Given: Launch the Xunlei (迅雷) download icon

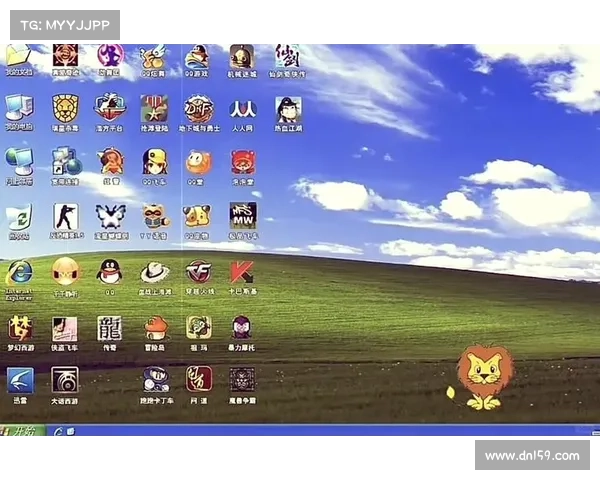Looking at the screenshot, I should tap(19, 380).
